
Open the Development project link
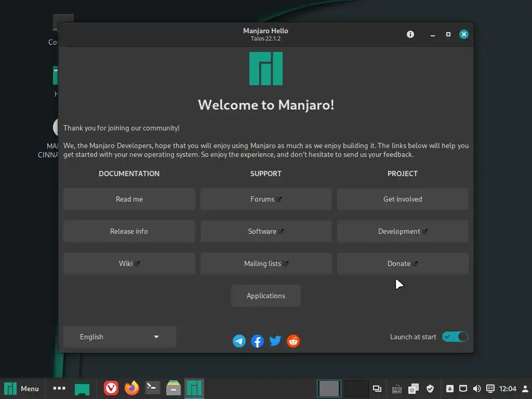403,231
